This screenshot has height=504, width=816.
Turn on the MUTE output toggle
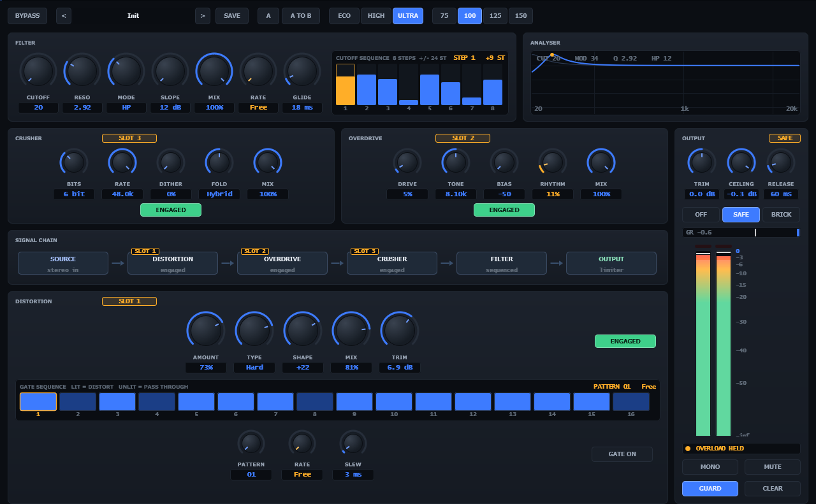[773, 467]
